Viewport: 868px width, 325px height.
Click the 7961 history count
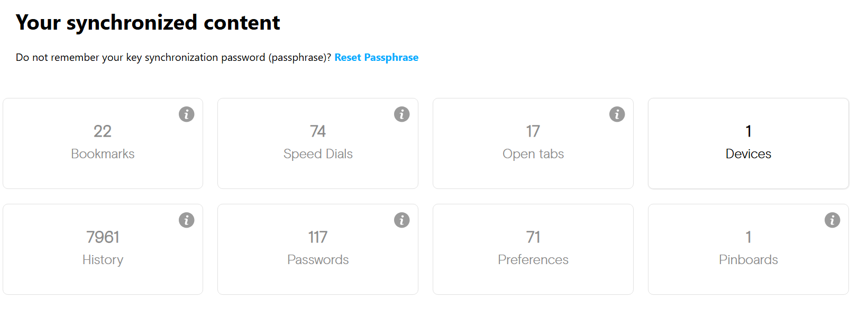(x=103, y=237)
